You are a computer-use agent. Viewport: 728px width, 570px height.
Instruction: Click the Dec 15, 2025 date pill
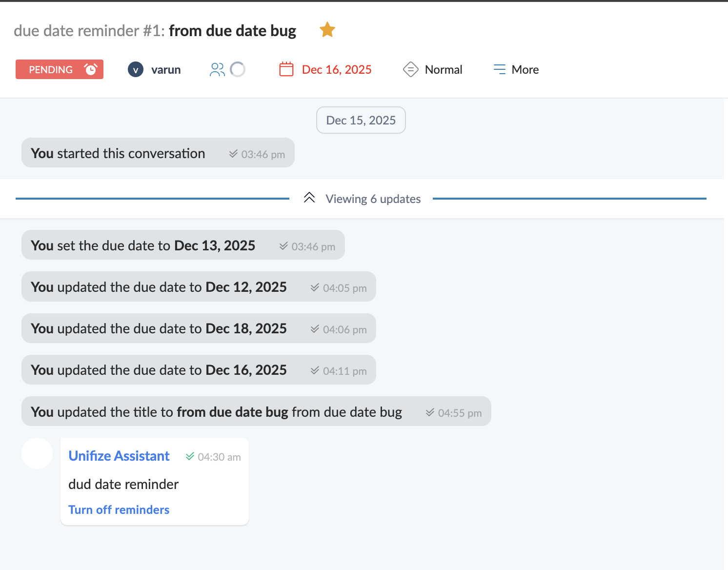pos(361,120)
